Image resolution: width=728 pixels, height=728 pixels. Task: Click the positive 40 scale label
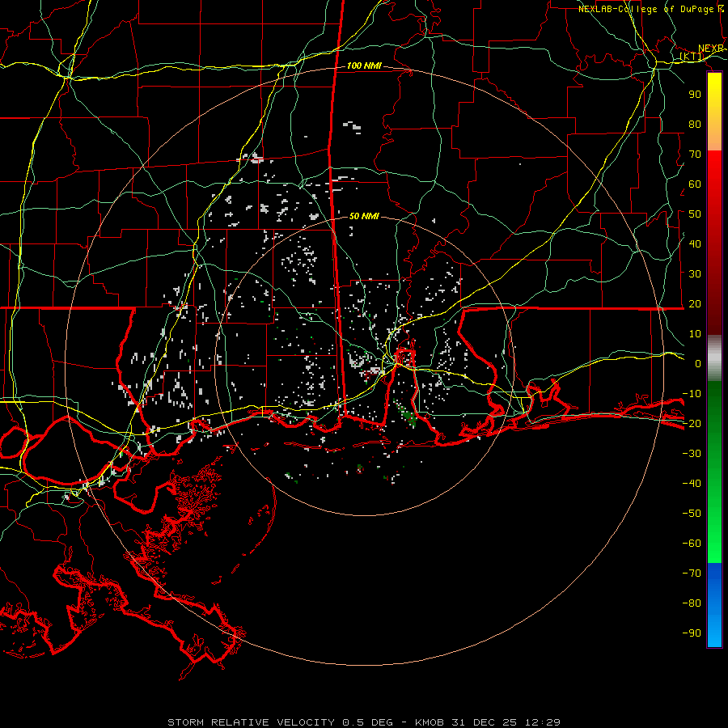(x=695, y=244)
